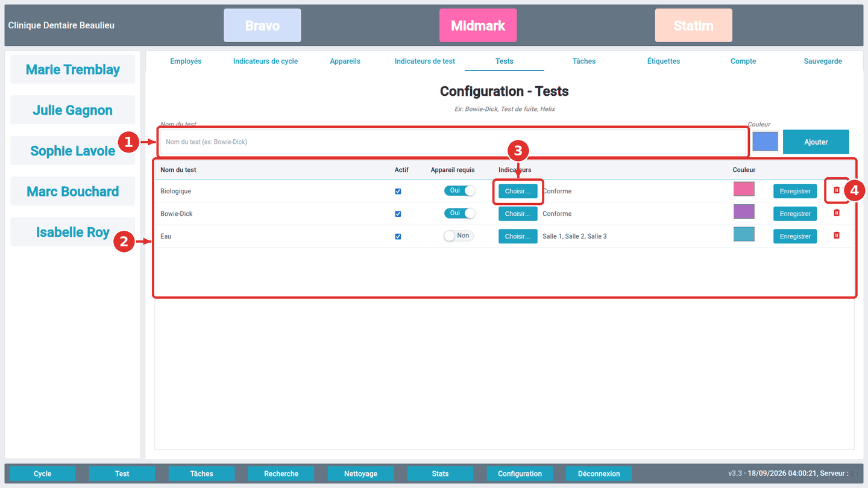Toggle Appareil requis switch for Biologique

coord(460,190)
